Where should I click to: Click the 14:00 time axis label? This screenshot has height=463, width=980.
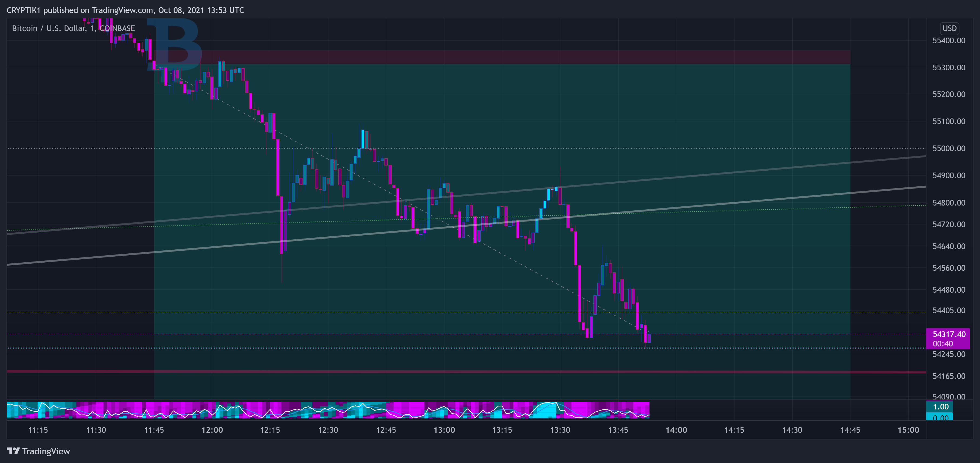[x=676, y=430]
